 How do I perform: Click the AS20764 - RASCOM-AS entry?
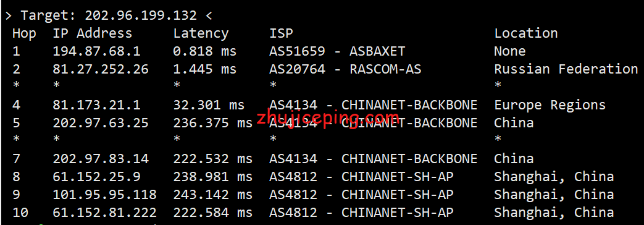(345, 69)
